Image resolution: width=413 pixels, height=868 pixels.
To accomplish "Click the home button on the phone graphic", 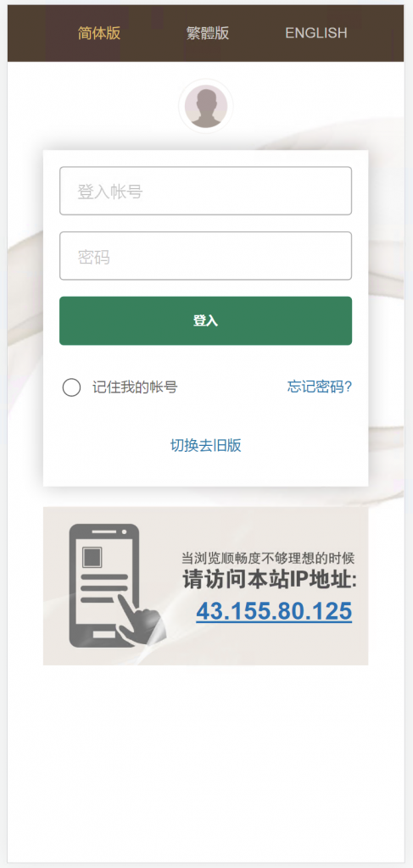I will pos(104,634).
